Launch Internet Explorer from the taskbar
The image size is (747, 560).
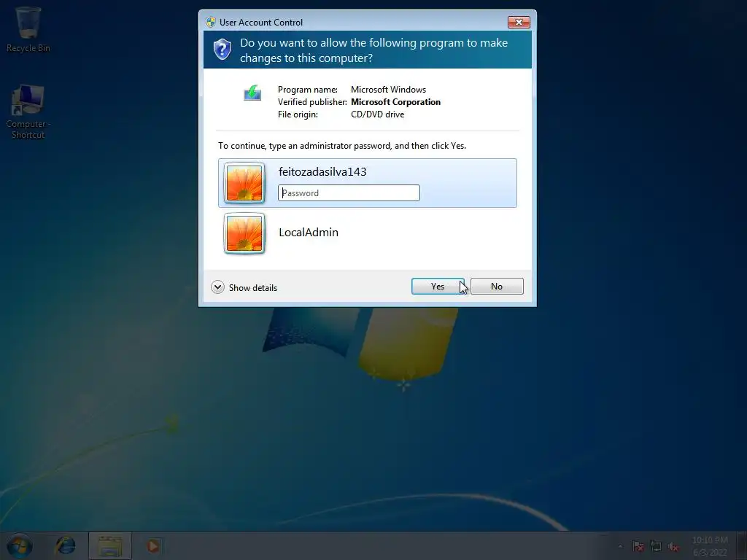65,545
